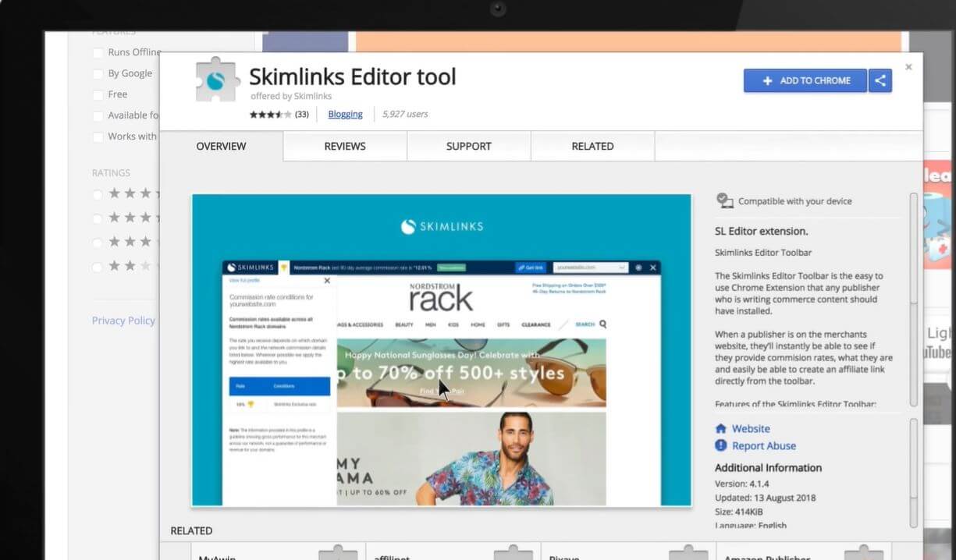Click the X on the preview's commission panel

pyautogui.click(x=327, y=281)
